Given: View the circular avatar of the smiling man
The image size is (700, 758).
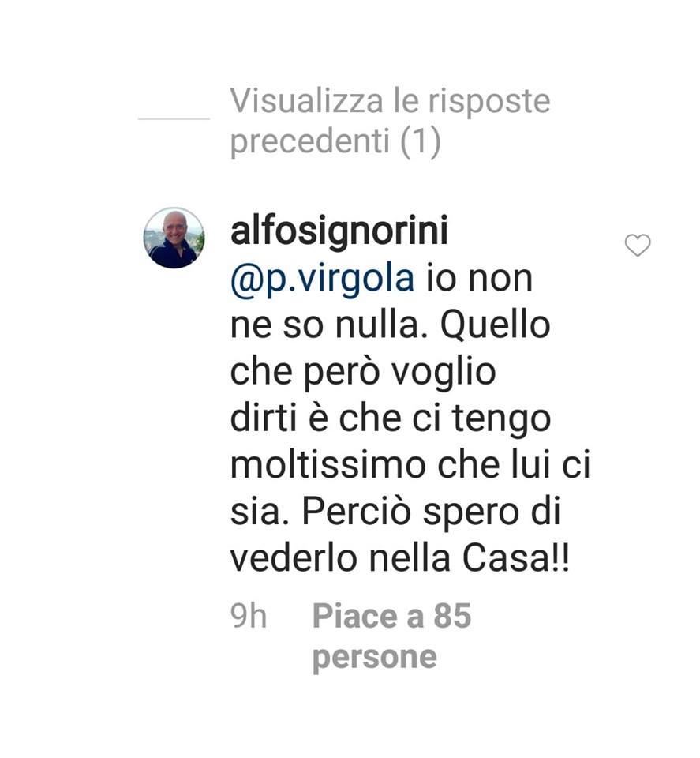Looking at the screenshot, I should pyautogui.click(x=174, y=238).
